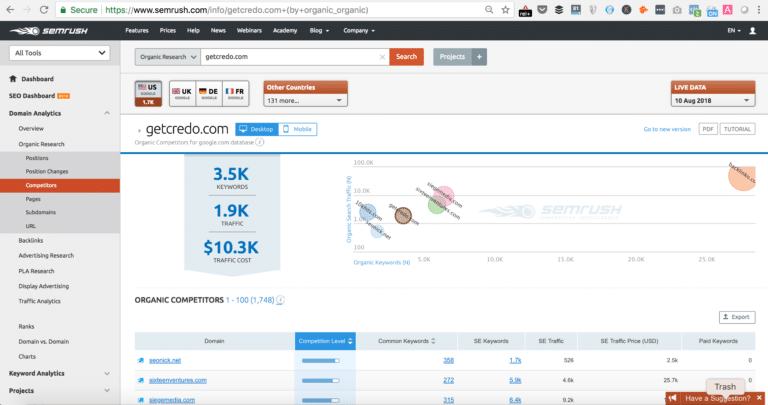Screen dimensions: 768x405
Task: Click the getcredo.com bubble in chart
Action: [x=403, y=215]
